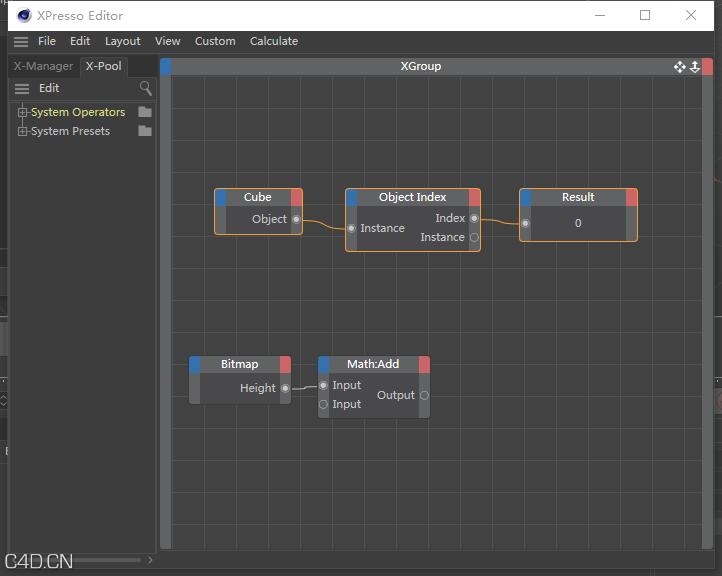Open the Layout menu
The image size is (722, 576).
point(122,41)
